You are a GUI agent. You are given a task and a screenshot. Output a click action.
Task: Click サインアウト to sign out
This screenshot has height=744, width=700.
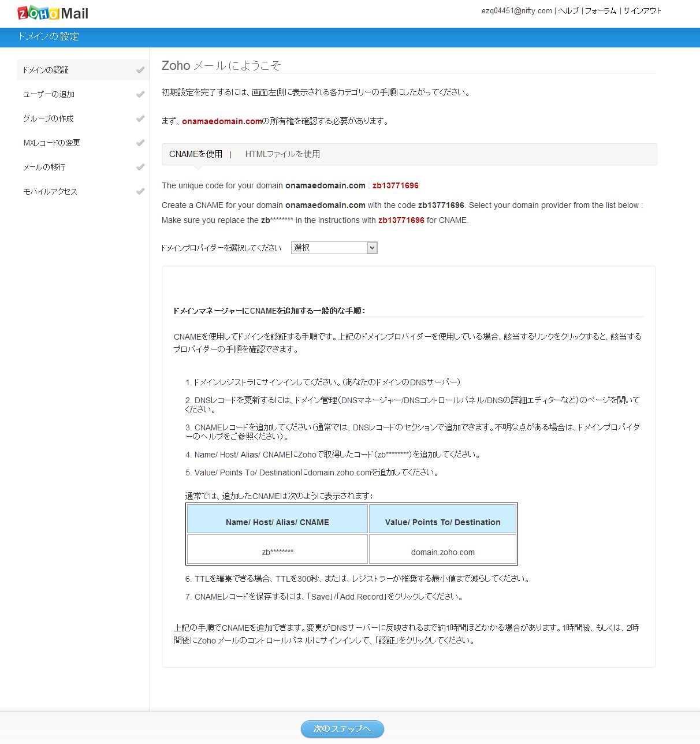pos(642,11)
